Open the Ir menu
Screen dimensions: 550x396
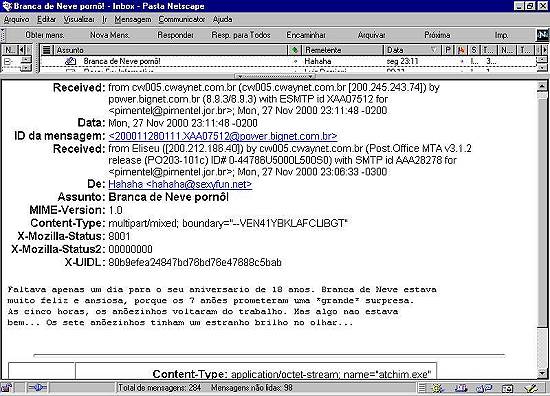[105, 19]
